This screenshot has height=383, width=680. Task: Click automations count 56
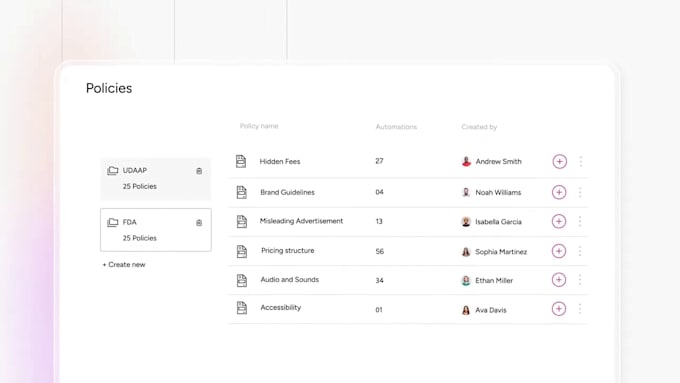coord(379,252)
